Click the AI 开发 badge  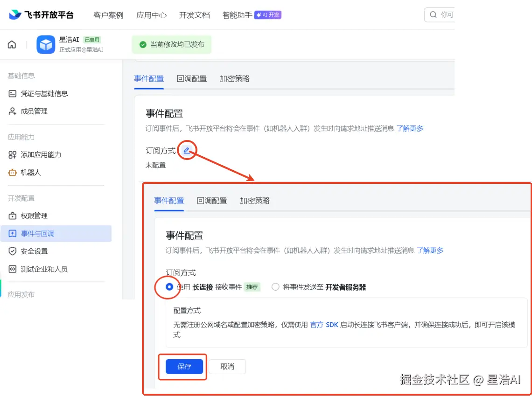(268, 15)
